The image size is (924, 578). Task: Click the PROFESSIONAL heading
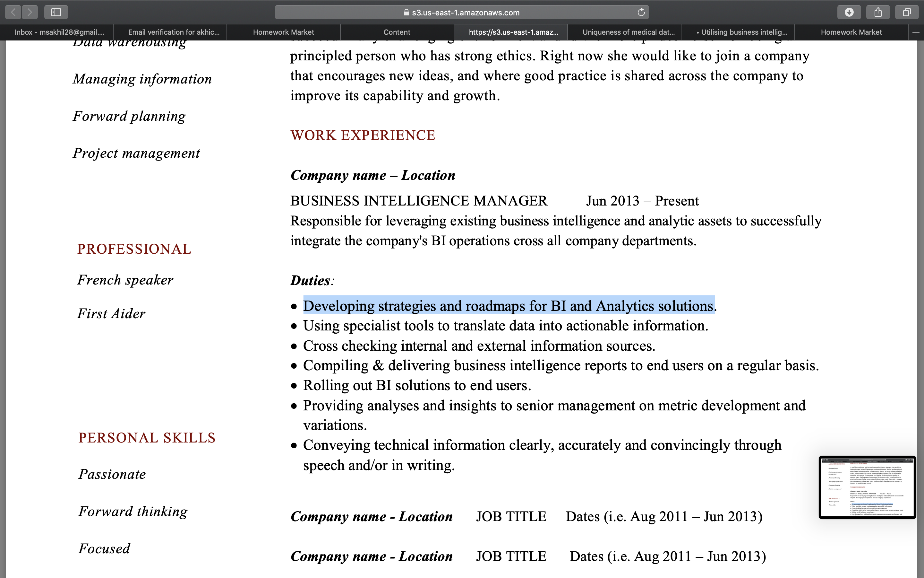tap(134, 249)
